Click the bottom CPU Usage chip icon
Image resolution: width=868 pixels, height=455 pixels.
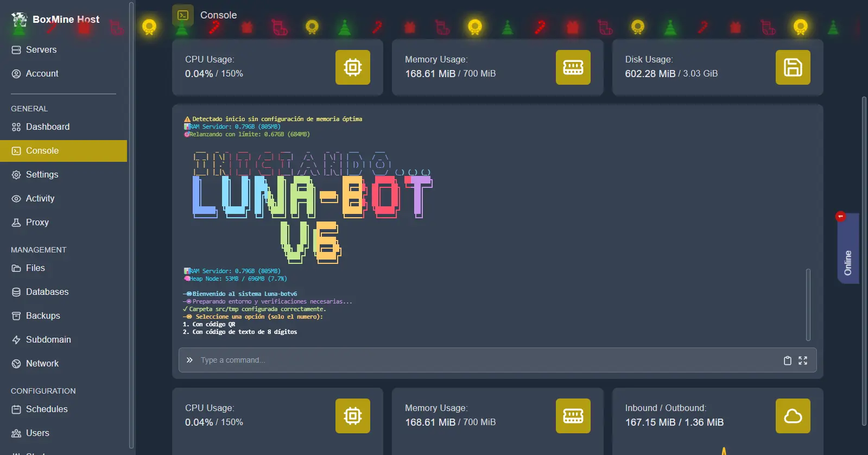pyautogui.click(x=353, y=416)
